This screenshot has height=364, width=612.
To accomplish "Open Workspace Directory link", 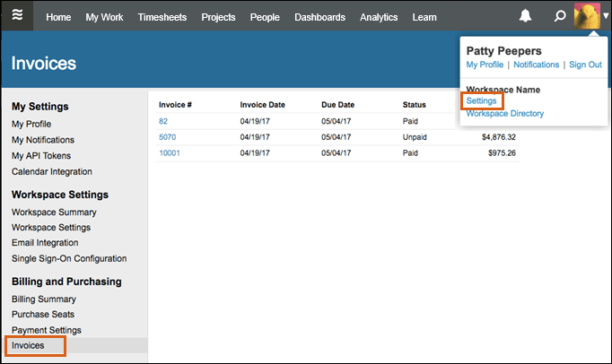I will click(x=505, y=114).
